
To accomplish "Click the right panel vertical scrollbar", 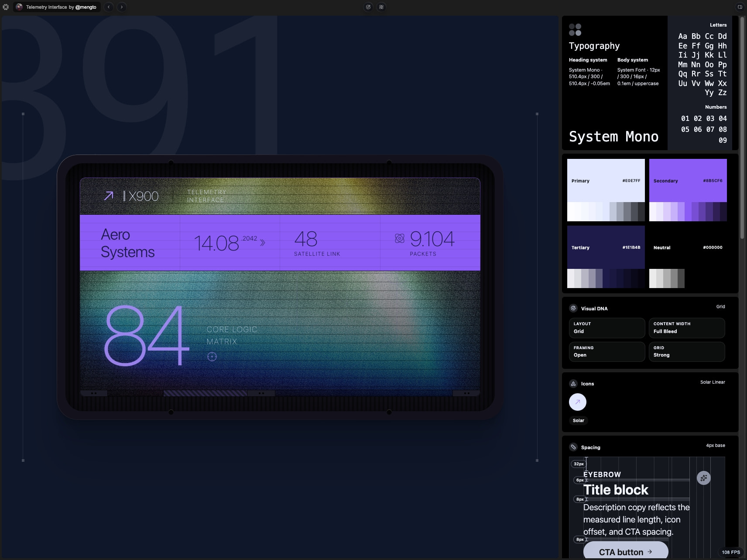I will pyautogui.click(x=742, y=127).
